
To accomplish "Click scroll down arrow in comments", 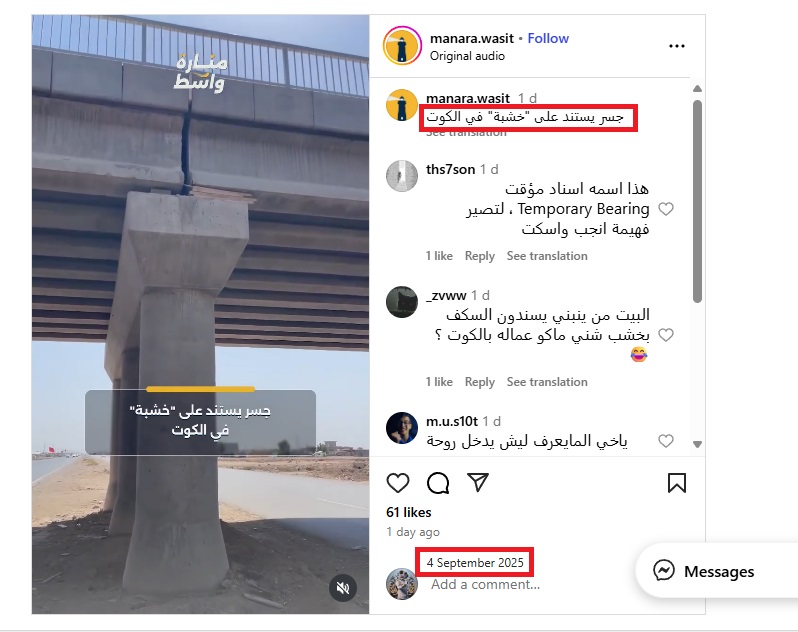I will point(697,444).
